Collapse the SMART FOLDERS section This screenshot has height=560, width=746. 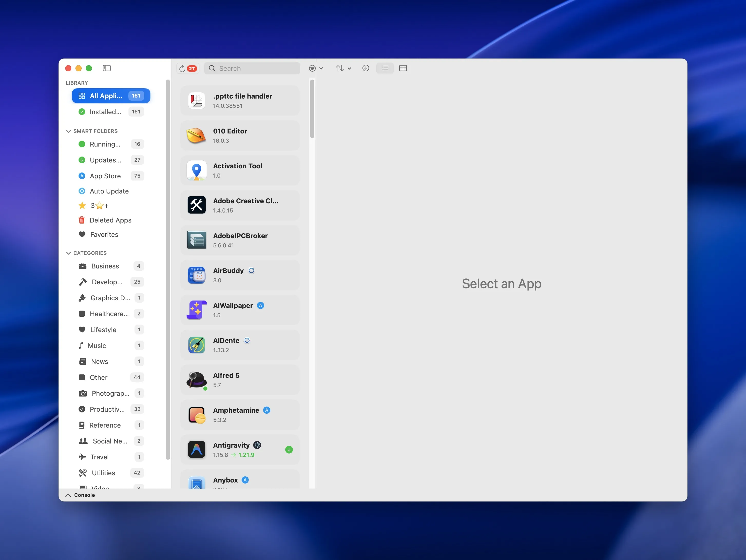click(x=69, y=131)
